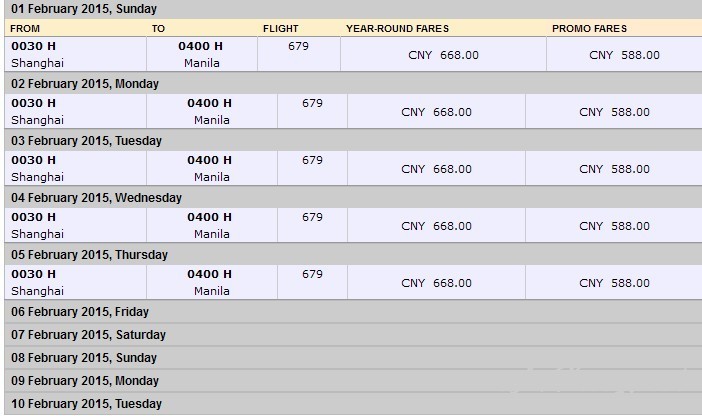The height and width of the screenshot is (416, 702).
Task: Click the 05 February 2015, Thursday header
Action: pyautogui.click(x=353, y=254)
